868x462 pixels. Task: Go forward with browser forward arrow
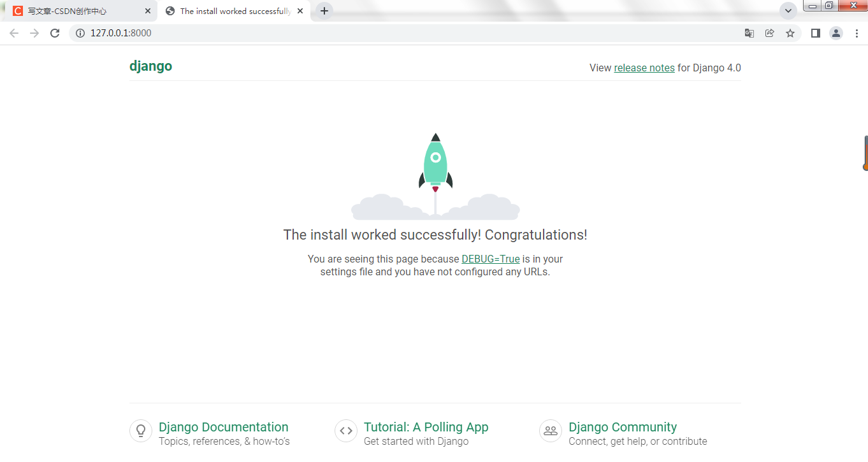[x=34, y=33]
